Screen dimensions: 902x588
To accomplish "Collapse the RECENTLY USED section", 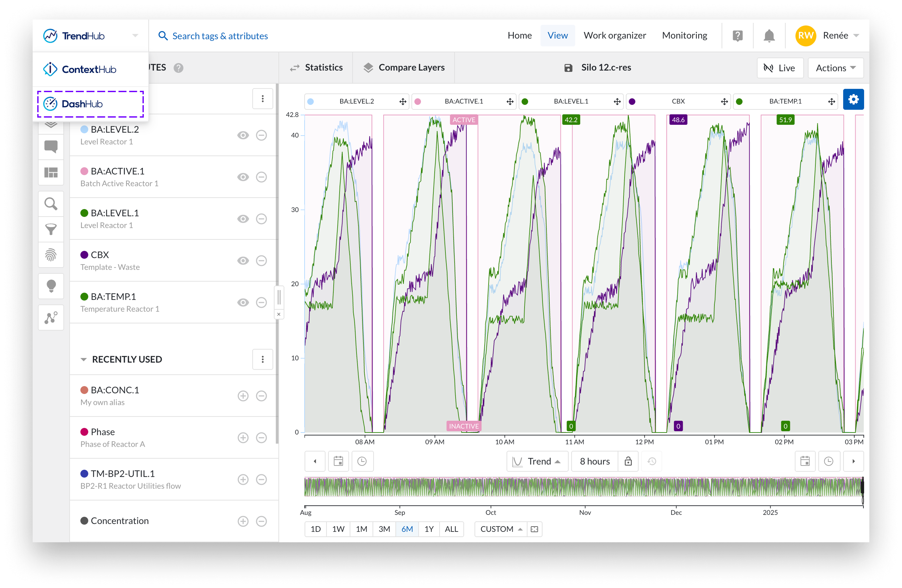I will (x=83, y=359).
